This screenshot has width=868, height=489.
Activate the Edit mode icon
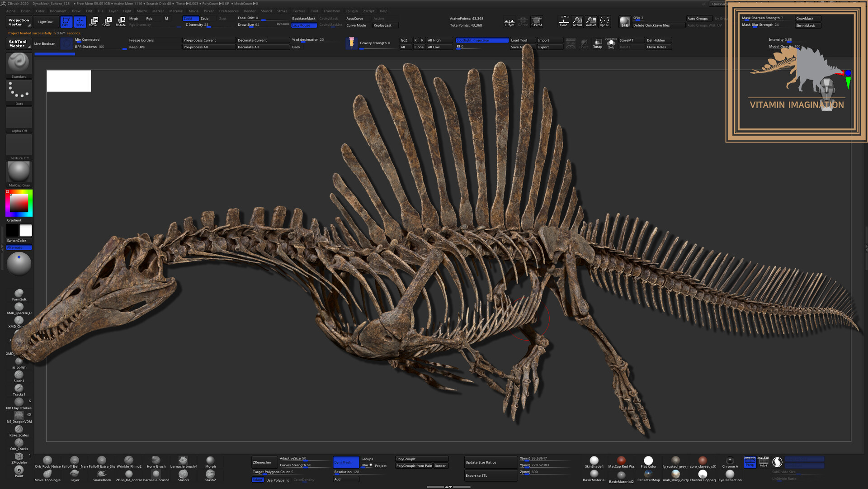click(66, 22)
